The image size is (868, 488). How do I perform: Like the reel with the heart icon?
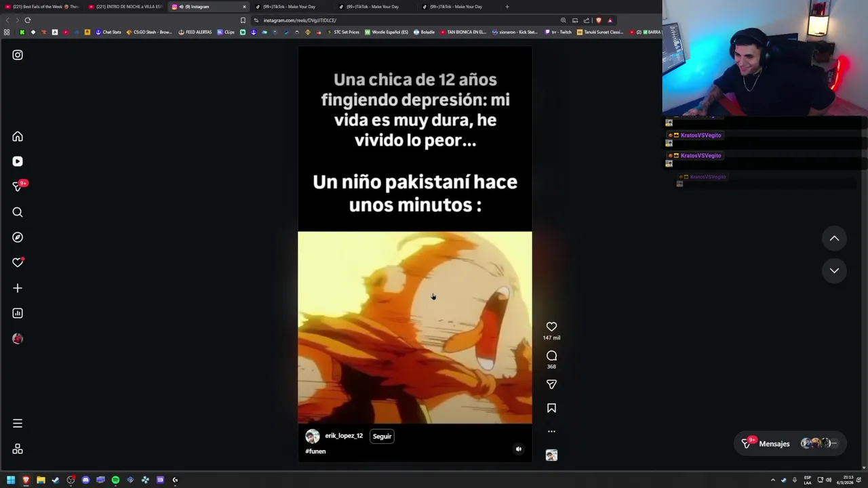click(551, 327)
